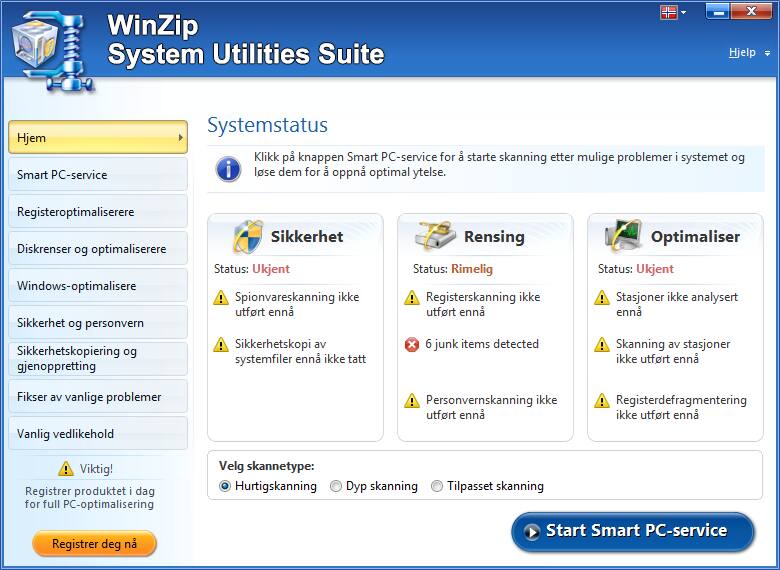Click the Sikkerhet shield icon
Screen dimensions: 780x570
[247, 237]
